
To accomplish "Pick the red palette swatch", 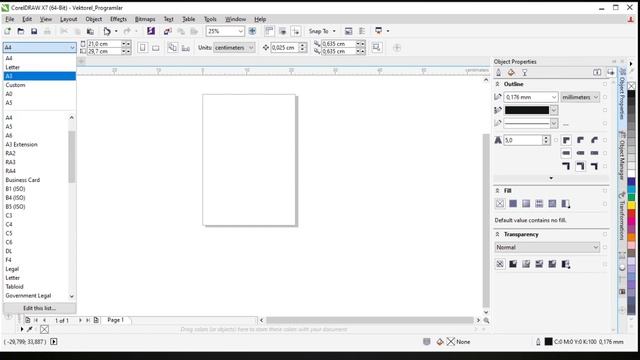I will tap(631, 213).
